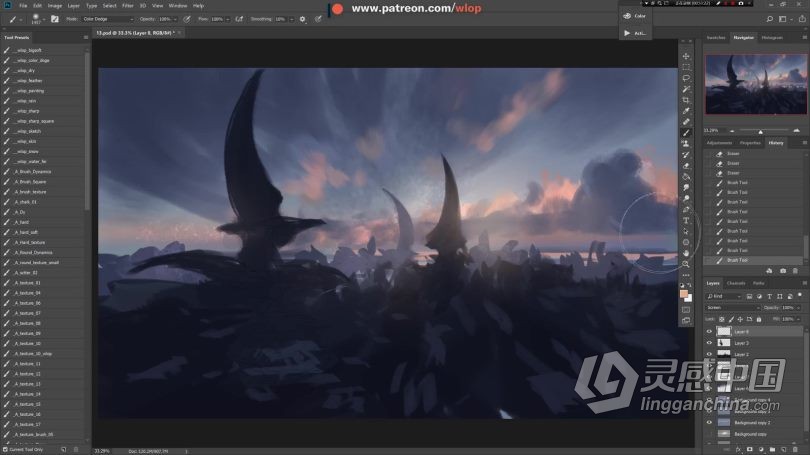Switch to the Paths tab
Screen dimensions: 810x455
click(758, 283)
